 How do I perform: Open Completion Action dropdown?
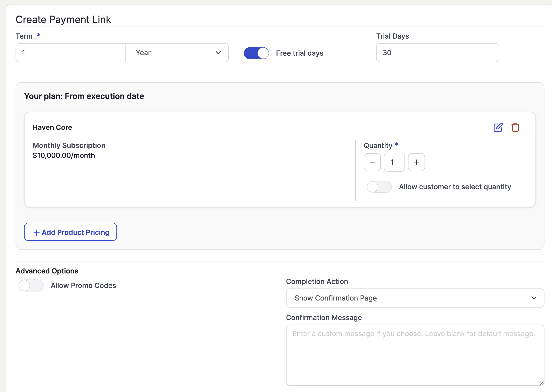coord(415,298)
